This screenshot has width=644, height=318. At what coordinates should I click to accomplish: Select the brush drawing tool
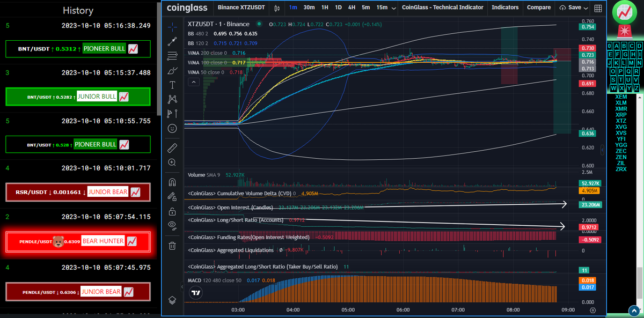pos(172,70)
